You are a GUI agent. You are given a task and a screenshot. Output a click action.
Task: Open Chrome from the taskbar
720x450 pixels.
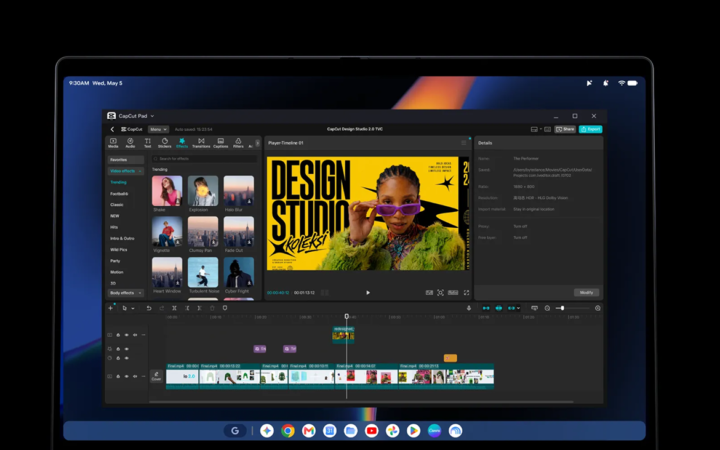pyautogui.click(x=288, y=431)
